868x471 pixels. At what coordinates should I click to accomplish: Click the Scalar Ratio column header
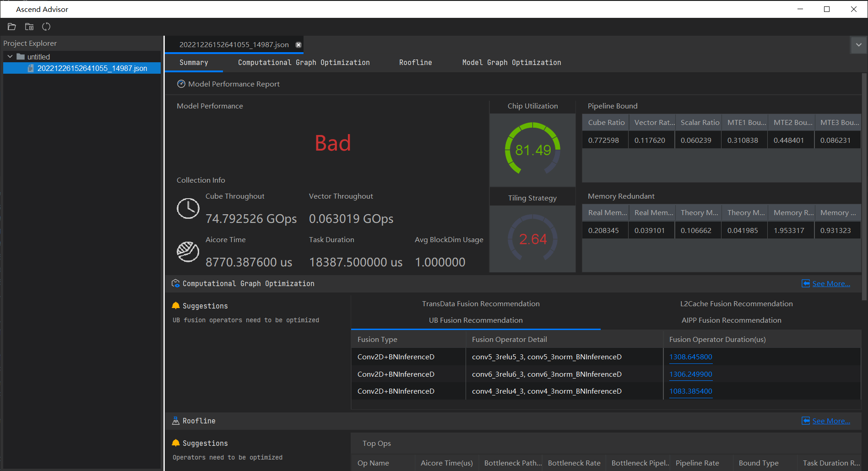tap(698, 123)
